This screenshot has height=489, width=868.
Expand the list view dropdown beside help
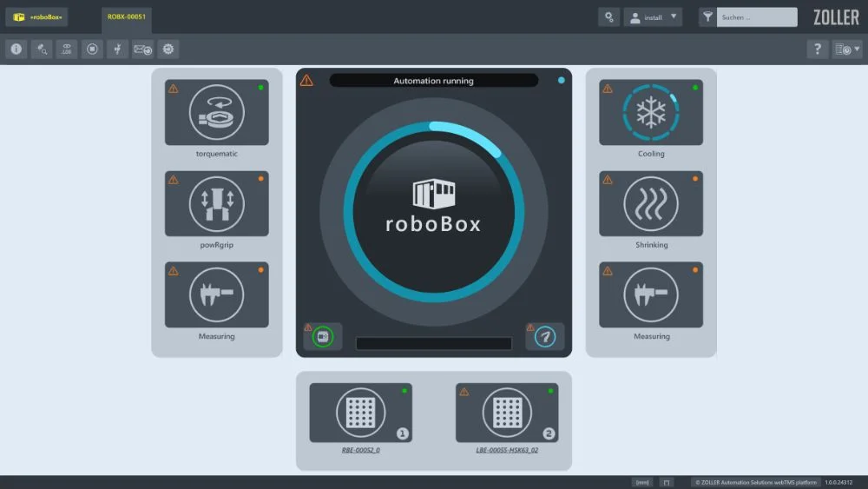click(846, 50)
